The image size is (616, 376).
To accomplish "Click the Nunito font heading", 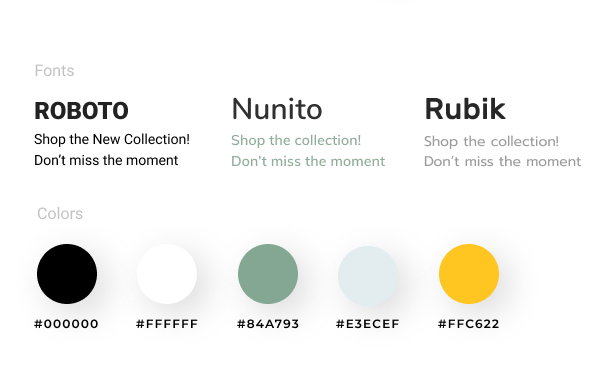I will pyautogui.click(x=277, y=109).
